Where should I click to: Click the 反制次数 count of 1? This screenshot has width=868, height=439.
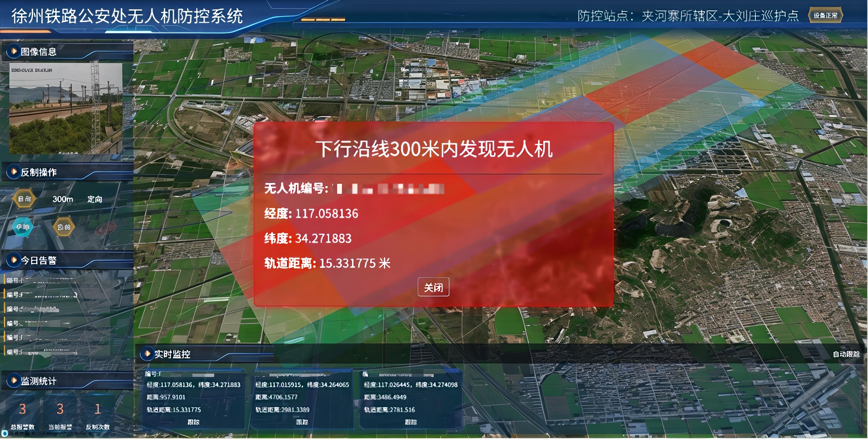(98, 409)
